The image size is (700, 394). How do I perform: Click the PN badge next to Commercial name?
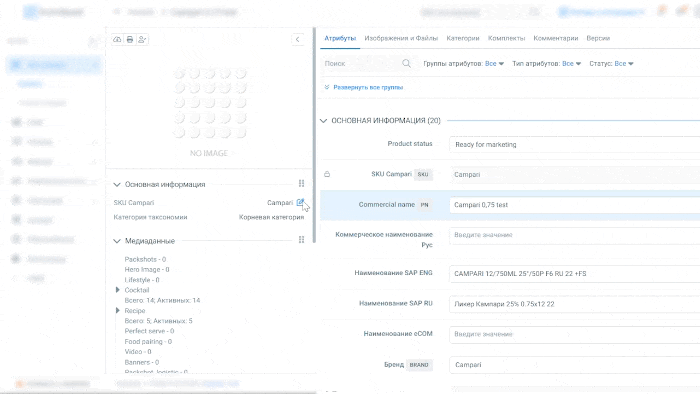click(x=425, y=205)
